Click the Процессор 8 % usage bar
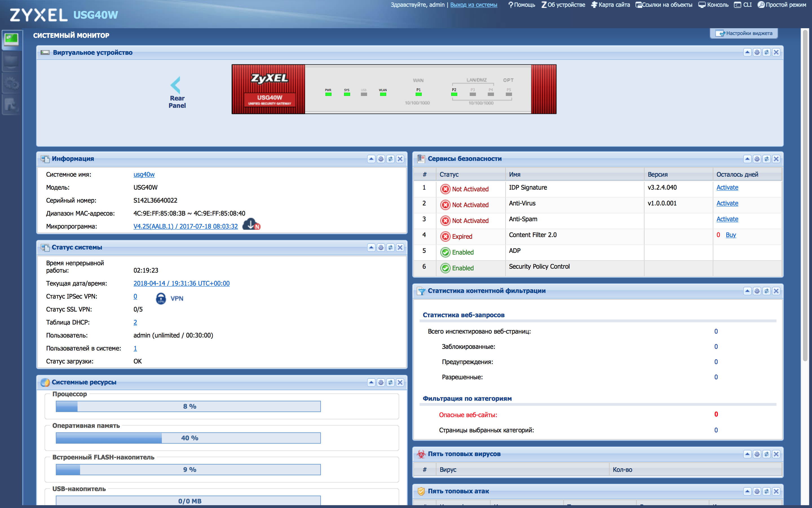Viewport: 812px width, 508px height. [188, 406]
